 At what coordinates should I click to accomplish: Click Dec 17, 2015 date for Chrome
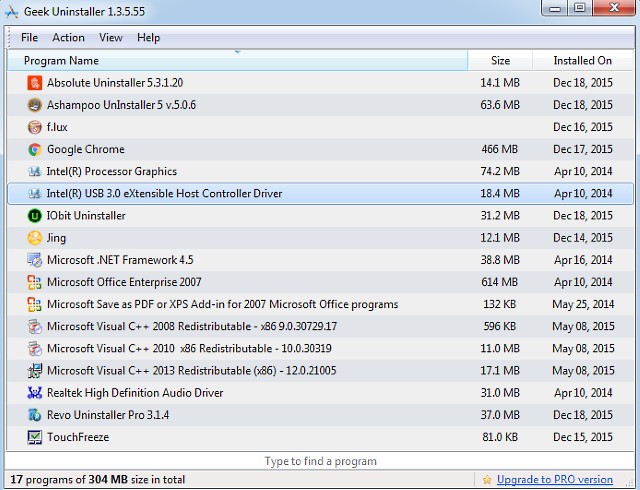coord(583,149)
